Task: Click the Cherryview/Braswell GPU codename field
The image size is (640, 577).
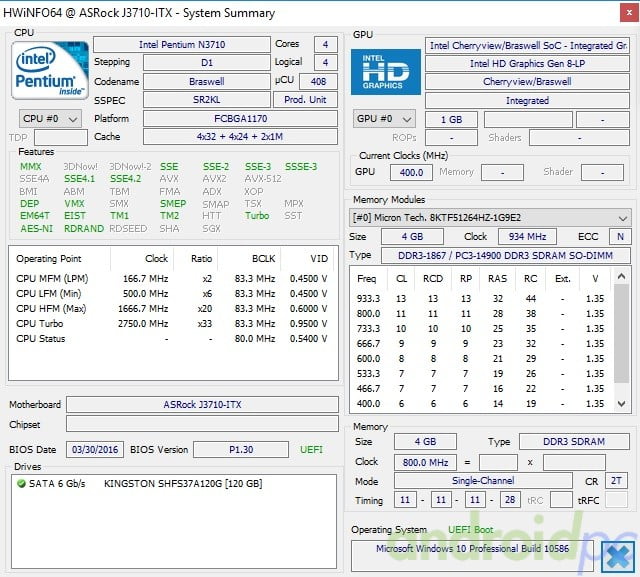Action: pos(527,82)
